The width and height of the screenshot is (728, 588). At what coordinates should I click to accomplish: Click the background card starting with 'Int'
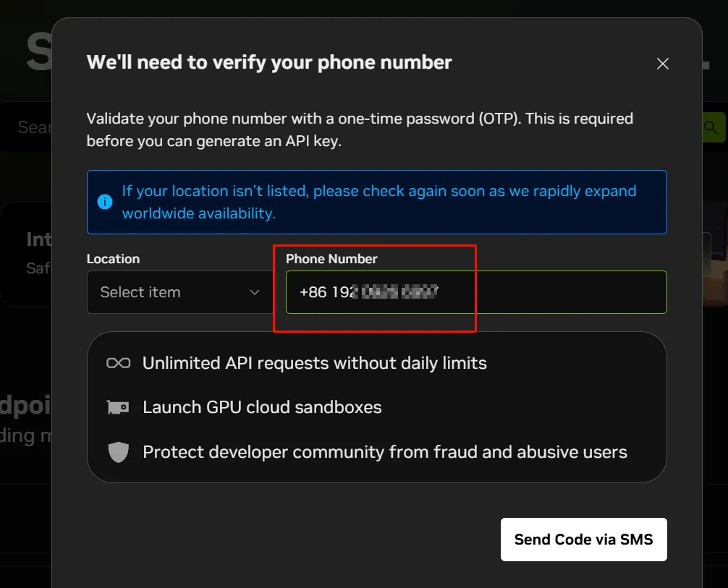(29, 253)
